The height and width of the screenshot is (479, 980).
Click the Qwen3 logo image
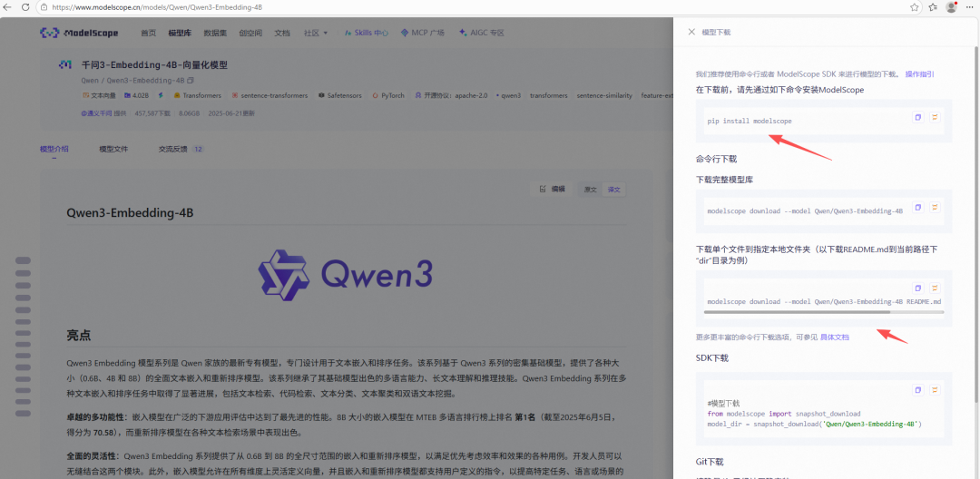[x=346, y=274]
